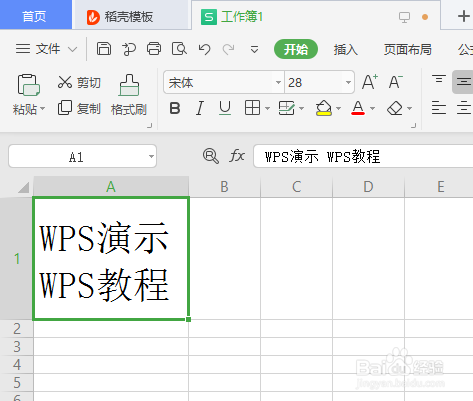This screenshot has height=401, width=473.
Task: Open the 文件 menu dropdown chevron
Action: click(72, 50)
